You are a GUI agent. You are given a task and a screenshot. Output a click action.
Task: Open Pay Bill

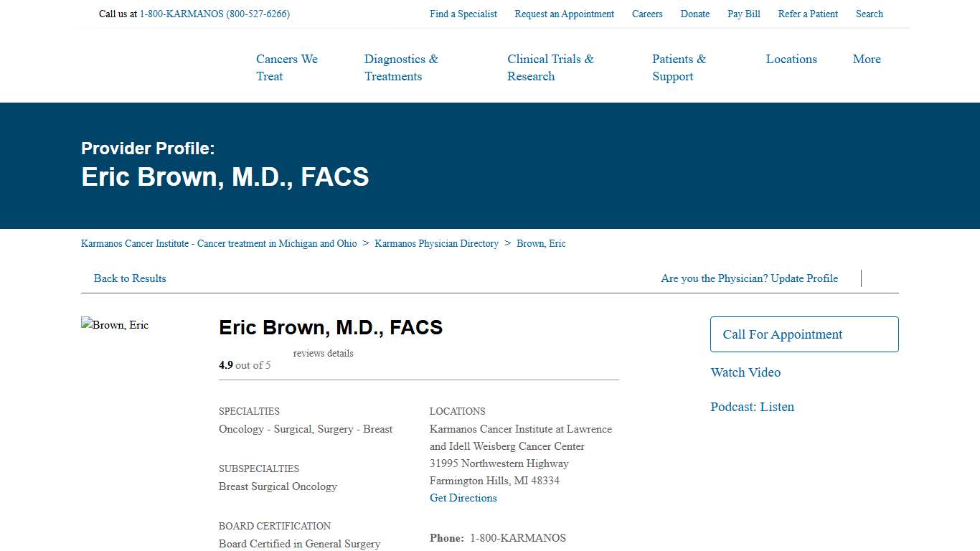coord(743,14)
